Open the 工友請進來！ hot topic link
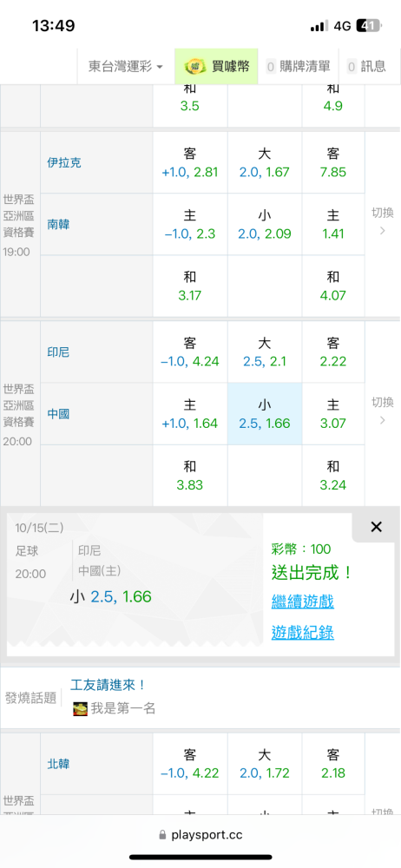Viewport: 401px width, 868px height. point(108,685)
